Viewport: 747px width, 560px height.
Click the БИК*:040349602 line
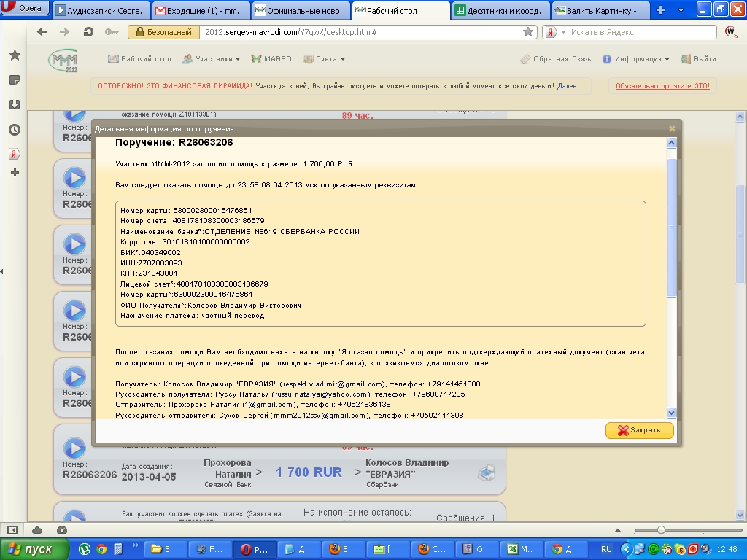150,253
